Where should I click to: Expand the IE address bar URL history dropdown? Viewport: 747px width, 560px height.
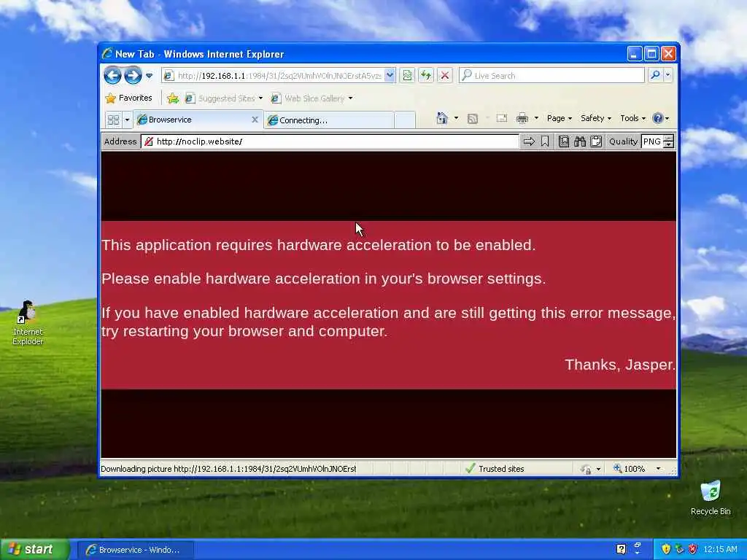(x=390, y=75)
